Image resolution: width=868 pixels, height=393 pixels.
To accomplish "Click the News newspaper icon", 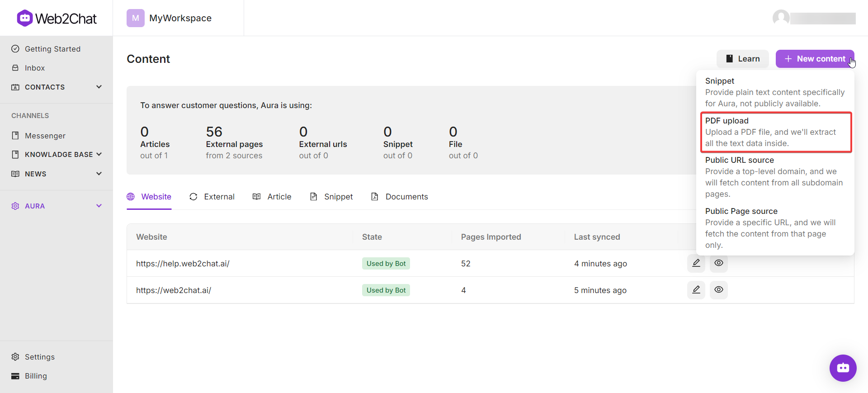I will [x=15, y=174].
